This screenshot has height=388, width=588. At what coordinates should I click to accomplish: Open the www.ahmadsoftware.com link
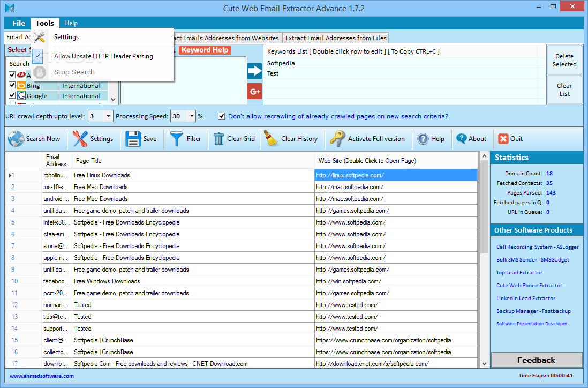[x=42, y=376]
